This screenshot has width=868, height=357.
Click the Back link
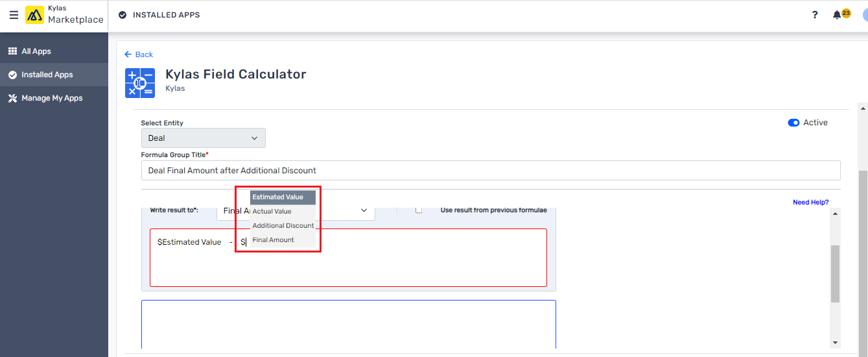pos(139,55)
